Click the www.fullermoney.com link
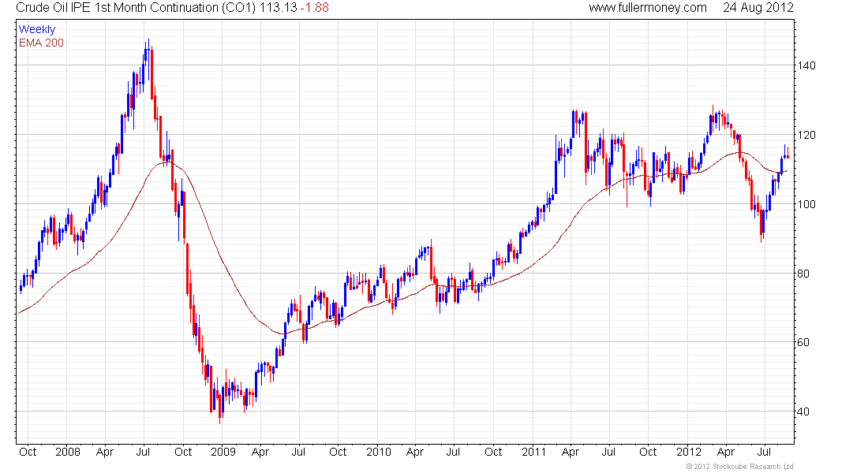The height and width of the screenshot is (473, 868). pos(648,8)
